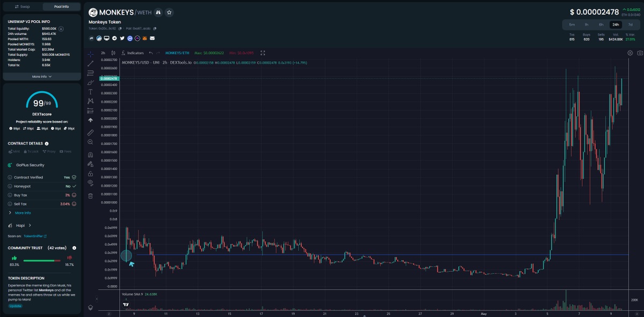Open the Indicators menu
644x317 pixels.
point(133,53)
